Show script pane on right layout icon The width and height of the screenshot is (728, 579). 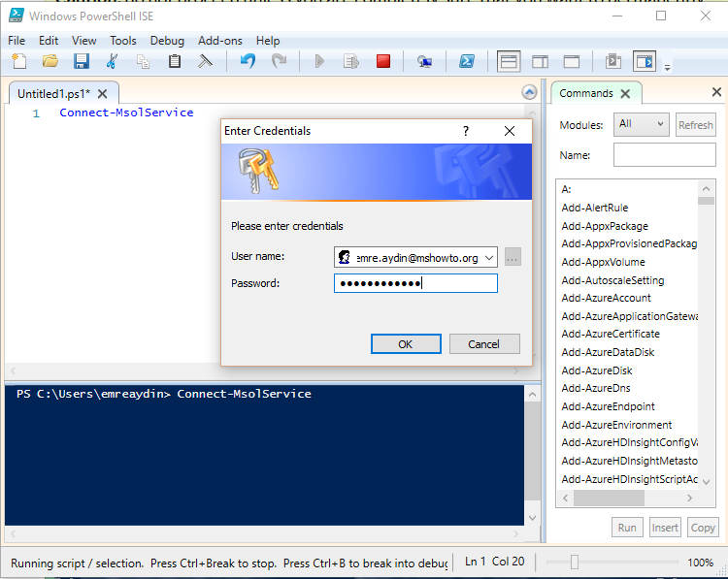coord(540,61)
